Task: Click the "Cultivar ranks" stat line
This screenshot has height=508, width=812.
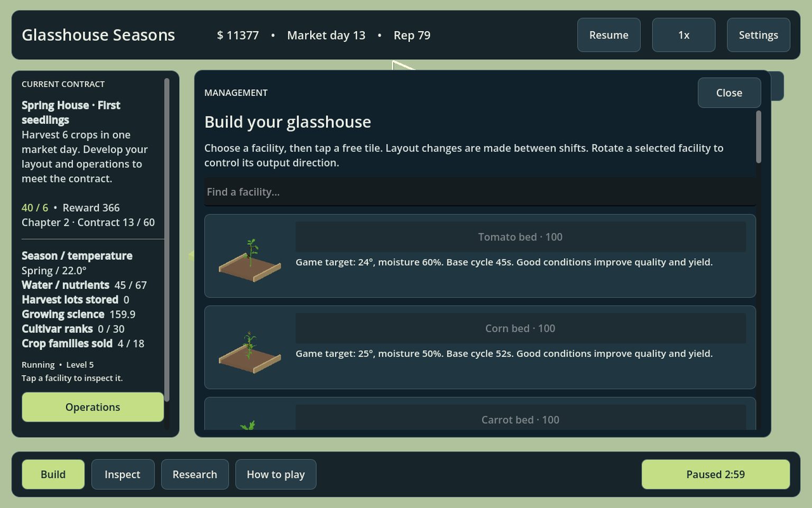Action: tap(73, 329)
